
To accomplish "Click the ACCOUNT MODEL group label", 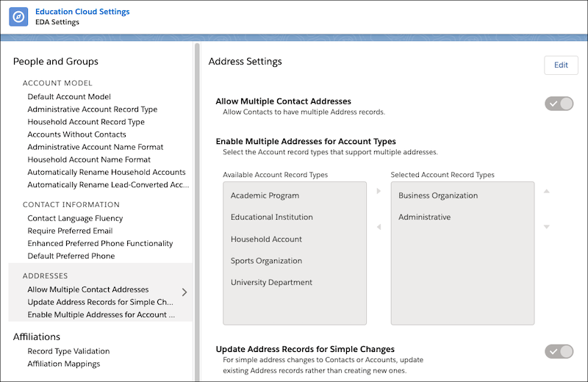I will point(57,83).
